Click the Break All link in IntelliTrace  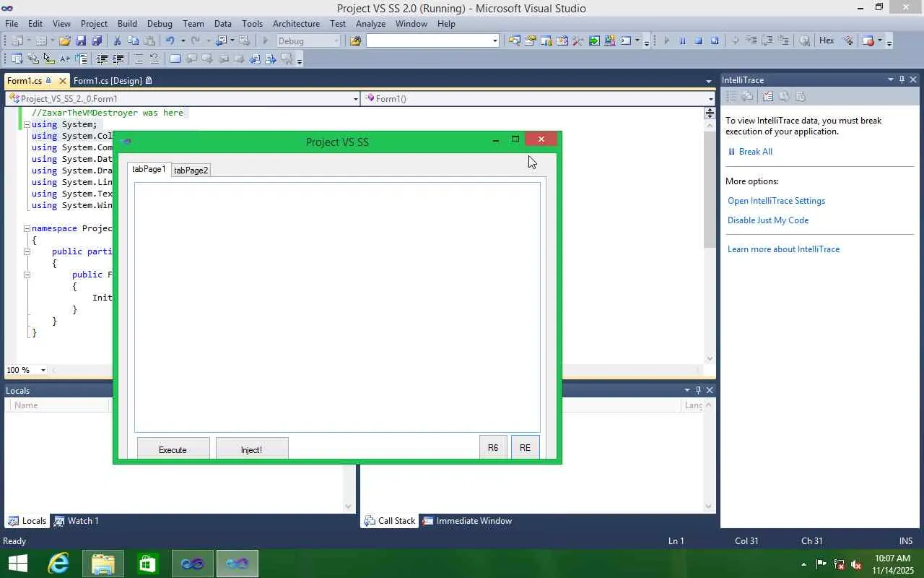coord(756,152)
